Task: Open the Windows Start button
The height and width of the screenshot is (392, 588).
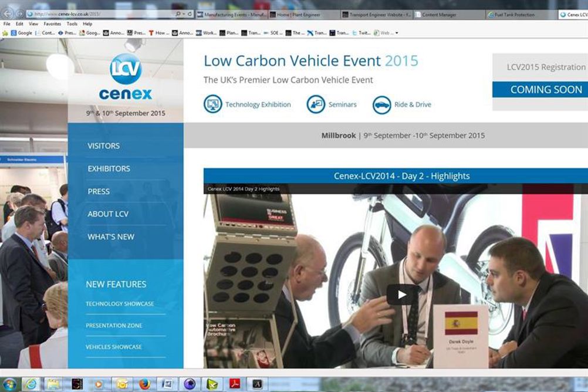Action: pos(9,384)
